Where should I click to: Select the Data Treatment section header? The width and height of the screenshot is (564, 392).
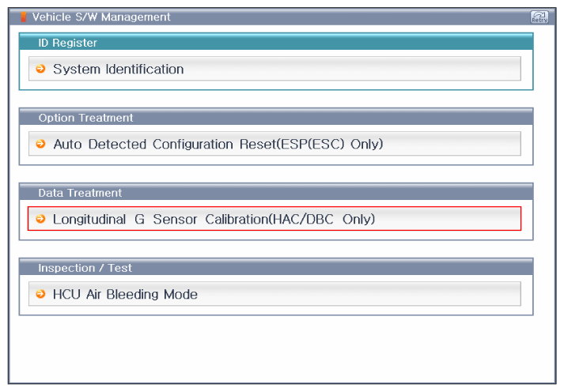pyautogui.click(x=276, y=192)
